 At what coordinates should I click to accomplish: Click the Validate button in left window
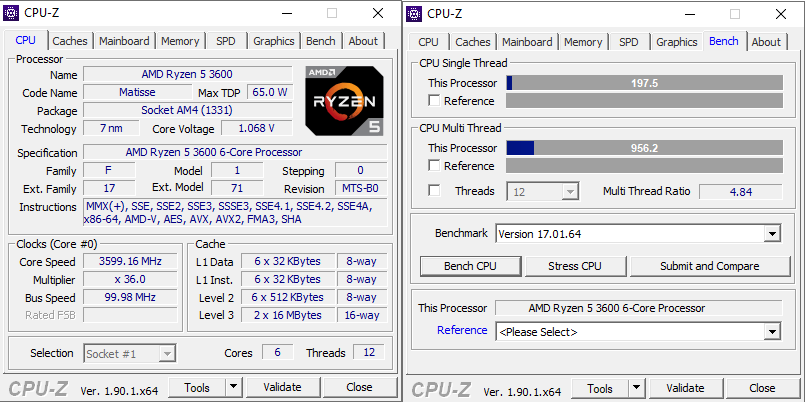click(282, 387)
